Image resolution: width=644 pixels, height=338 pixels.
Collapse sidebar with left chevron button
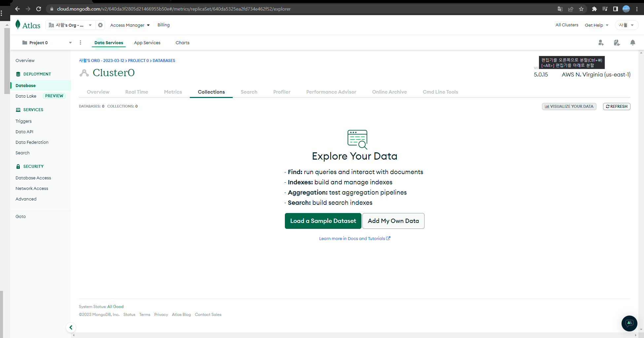pos(71,327)
